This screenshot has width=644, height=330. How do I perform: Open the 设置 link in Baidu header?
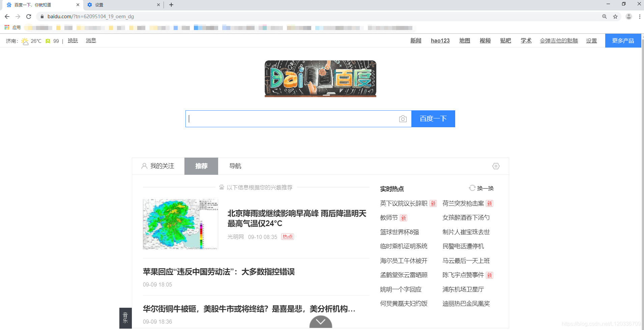click(x=591, y=40)
